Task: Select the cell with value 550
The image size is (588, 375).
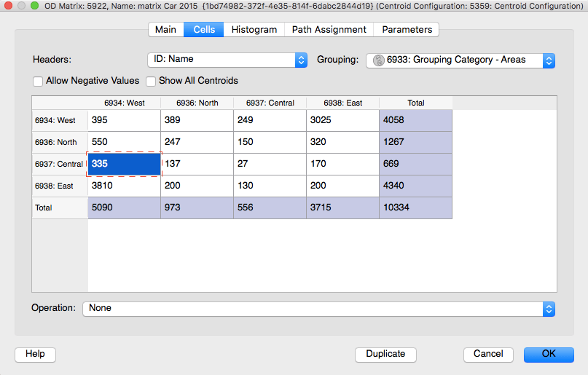Action: click(124, 143)
